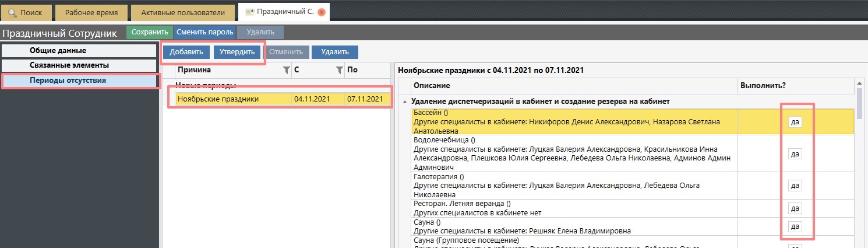The height and width of the screenshot is (248, 868).
Task: Click the Сменить пароль button
Action: tap(204, 33)
